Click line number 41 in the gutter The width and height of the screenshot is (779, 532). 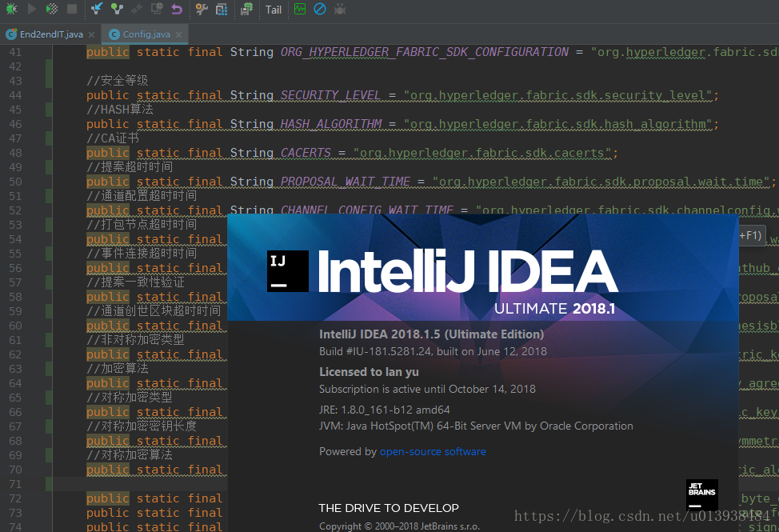15,52
